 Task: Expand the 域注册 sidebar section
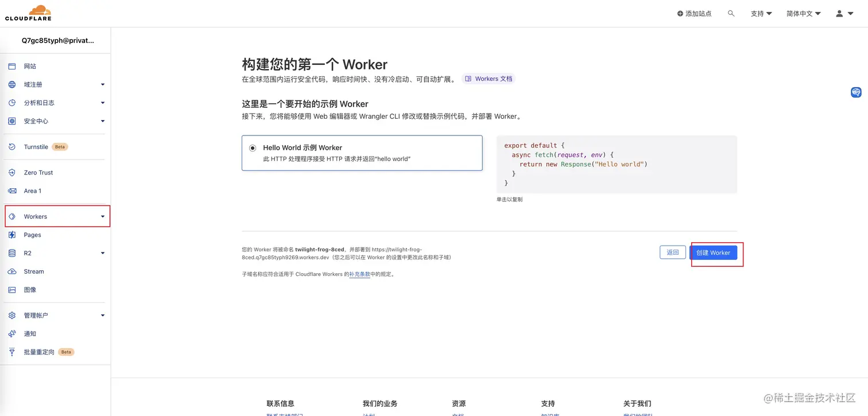33,84
